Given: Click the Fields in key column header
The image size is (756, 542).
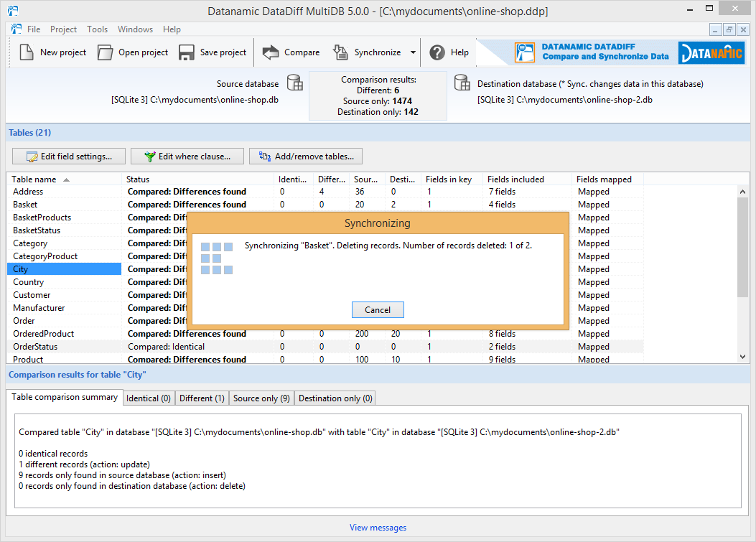Looking at the screenshot, I should 452,179.
